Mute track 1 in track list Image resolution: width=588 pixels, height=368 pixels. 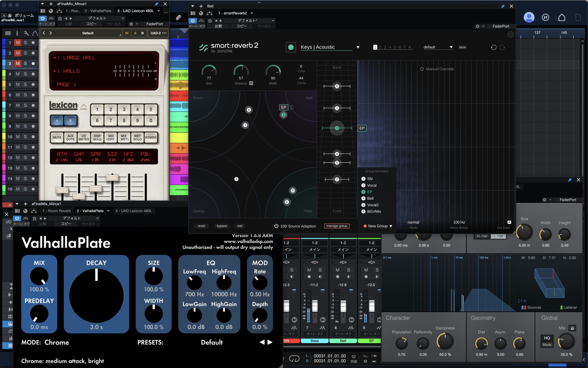17,43
